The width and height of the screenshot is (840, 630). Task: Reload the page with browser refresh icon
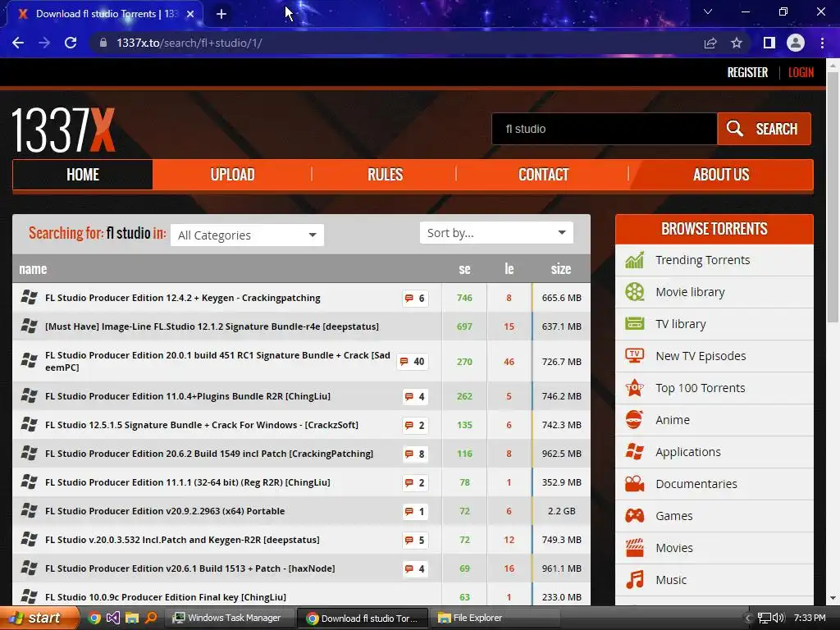71,43
